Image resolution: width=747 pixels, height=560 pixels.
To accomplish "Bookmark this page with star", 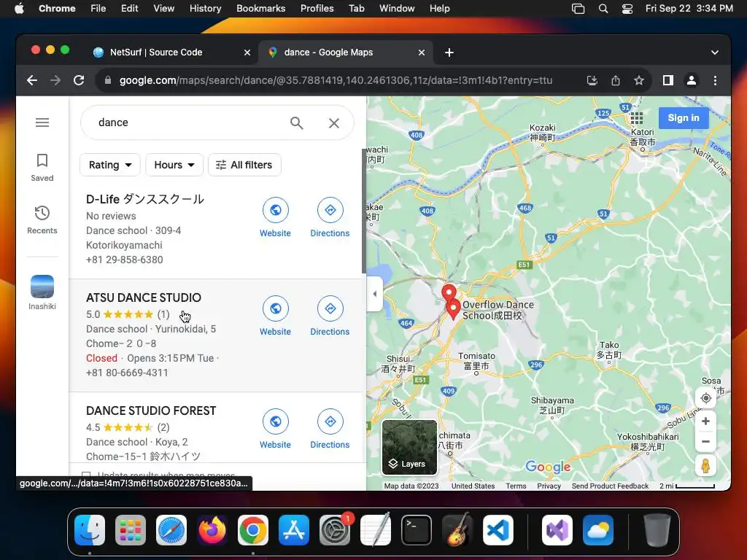I will (x=639, y=80).
